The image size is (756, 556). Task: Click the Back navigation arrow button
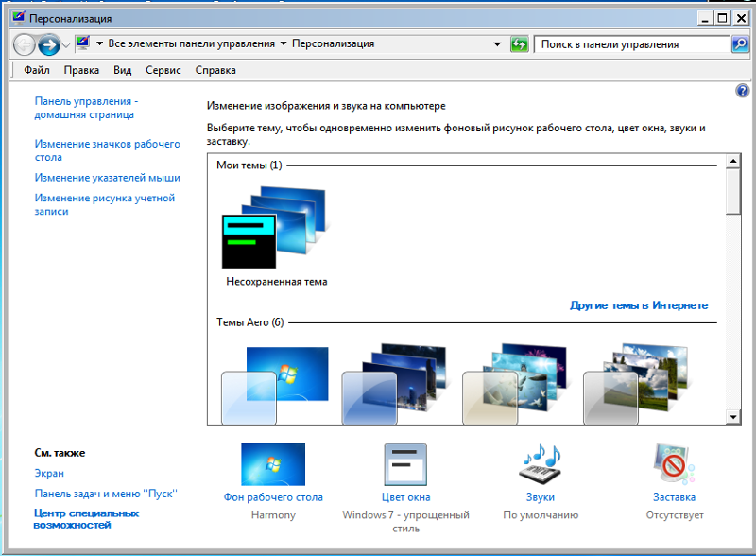pyautogui.click(x=24, y=44)
